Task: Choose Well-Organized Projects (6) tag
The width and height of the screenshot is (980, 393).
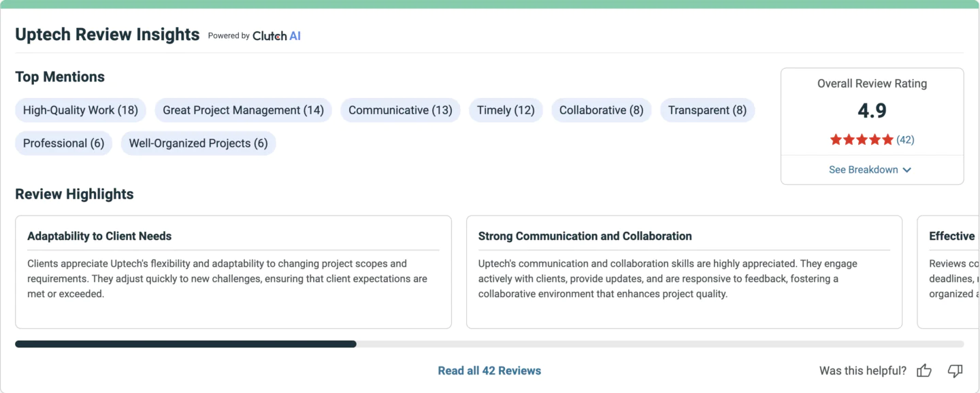Action: pyautogui.click(x=198, y=143)
